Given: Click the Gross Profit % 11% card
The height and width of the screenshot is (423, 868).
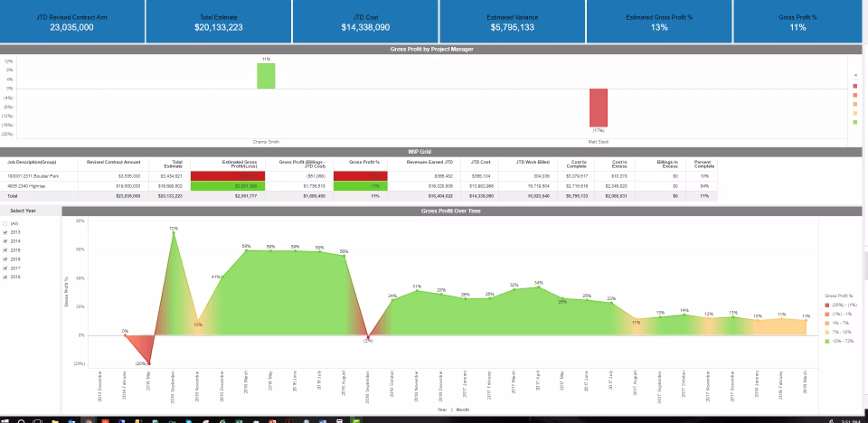Looking at the screenshot, I should pyautogui.click(x=797, y=22).
